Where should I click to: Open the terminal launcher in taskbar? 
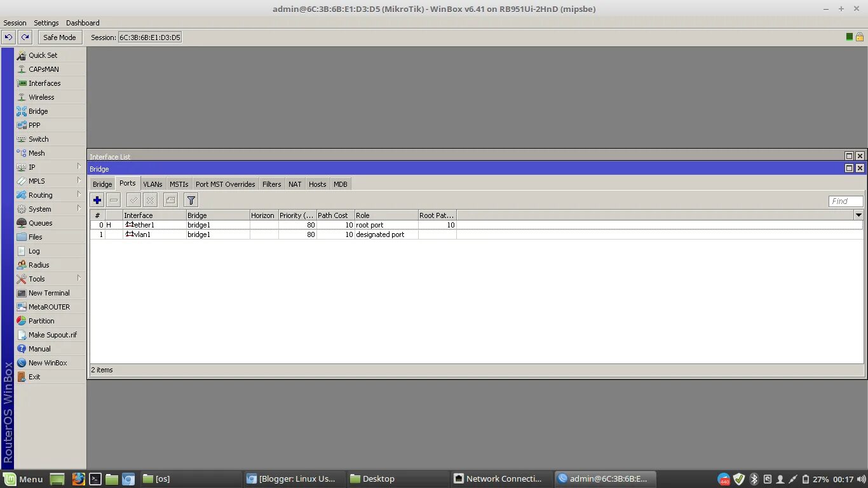point(95,479)
